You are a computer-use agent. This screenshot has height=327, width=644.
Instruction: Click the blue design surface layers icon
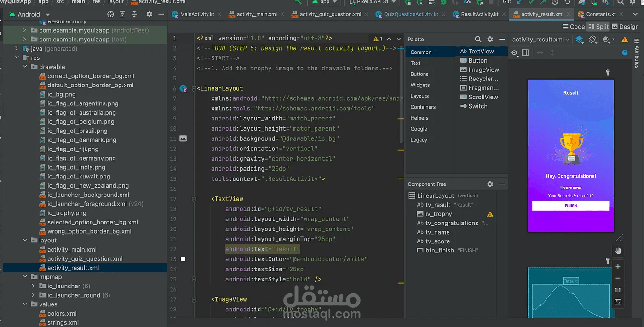tap(580, 40)
